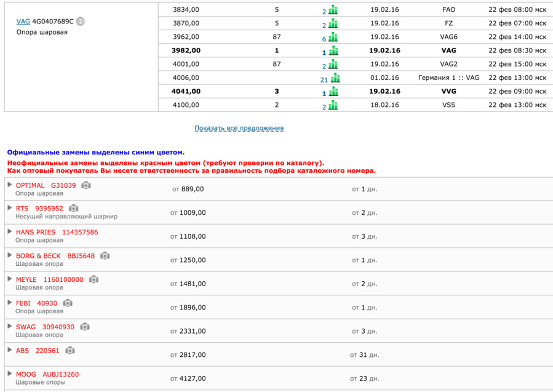This screenshot has height=392, width=553.
Task: Open the statistics chart icon in VSS row
Action: [x=333, y=105]
